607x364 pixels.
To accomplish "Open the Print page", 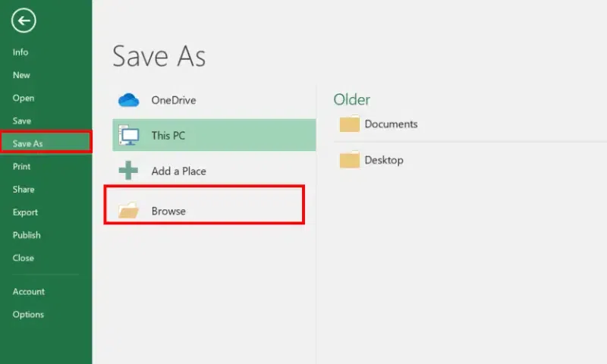I will point(22,166).
